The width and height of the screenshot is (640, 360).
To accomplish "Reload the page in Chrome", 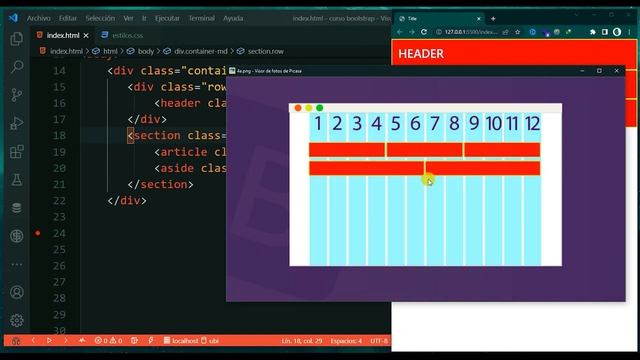I will 424,32.
